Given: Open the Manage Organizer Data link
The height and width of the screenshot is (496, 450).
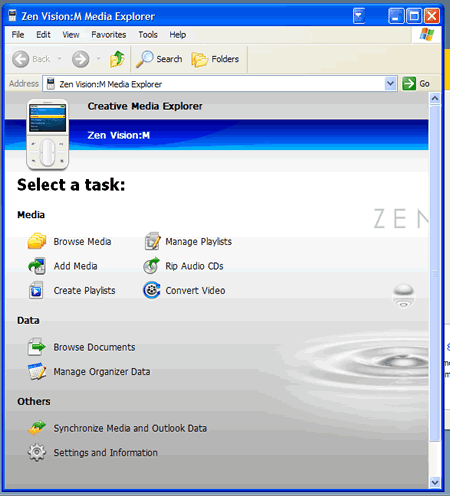Looking at the screenshot, I should [x=102, y=372].
